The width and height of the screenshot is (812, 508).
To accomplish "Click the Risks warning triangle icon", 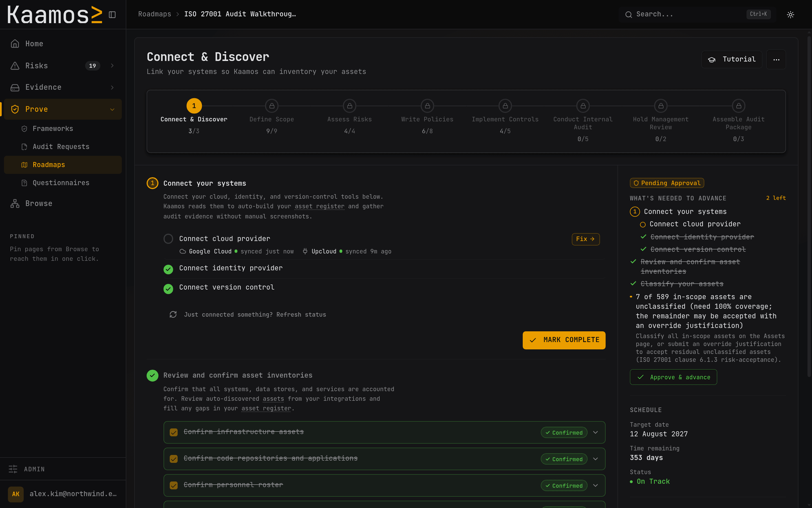I will (x=15, y=66).
